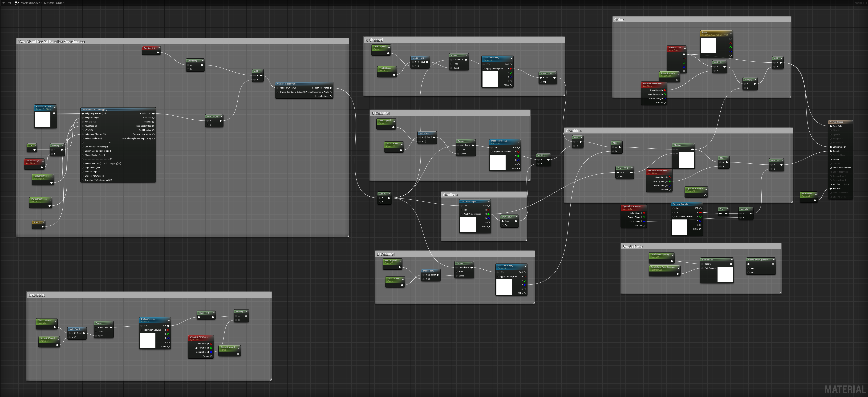The width and height of the screenshot is (868, 397).
Task: Expand the TexCoord[0] node chevron
Action: point(159,48)
